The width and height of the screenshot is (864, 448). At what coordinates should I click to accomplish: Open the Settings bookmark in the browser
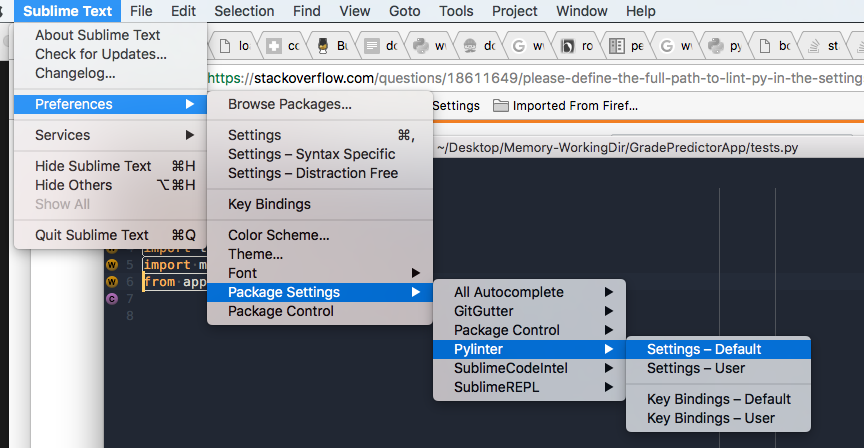pos(456,106)
